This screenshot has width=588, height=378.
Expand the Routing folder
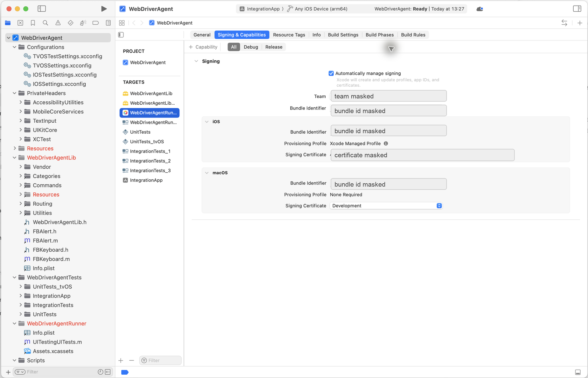pyautogui.click(x=21, y=204)
